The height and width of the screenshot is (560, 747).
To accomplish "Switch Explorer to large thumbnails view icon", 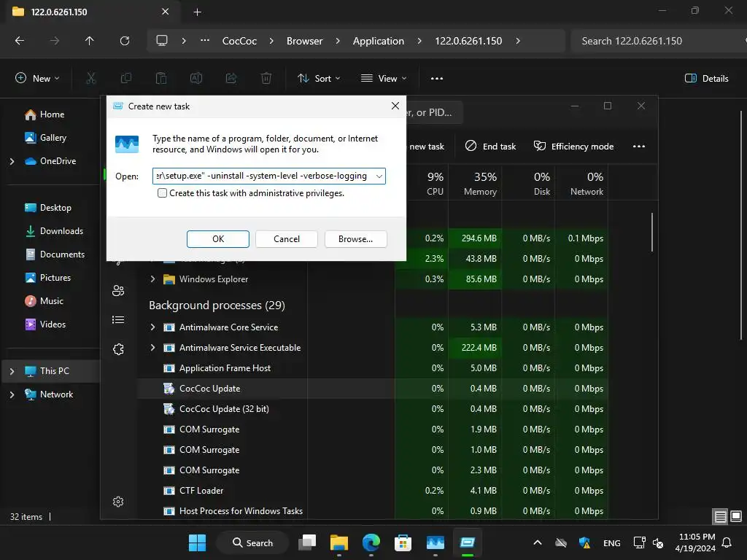I will coord(736,517).
